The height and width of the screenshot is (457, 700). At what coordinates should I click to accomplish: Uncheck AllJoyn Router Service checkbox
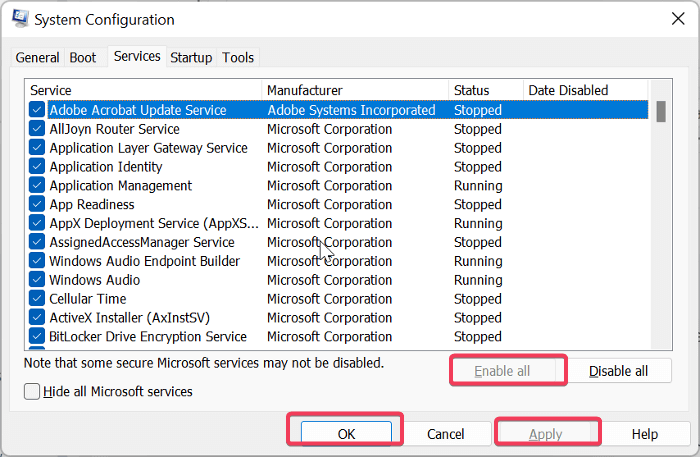click(37, 129)
